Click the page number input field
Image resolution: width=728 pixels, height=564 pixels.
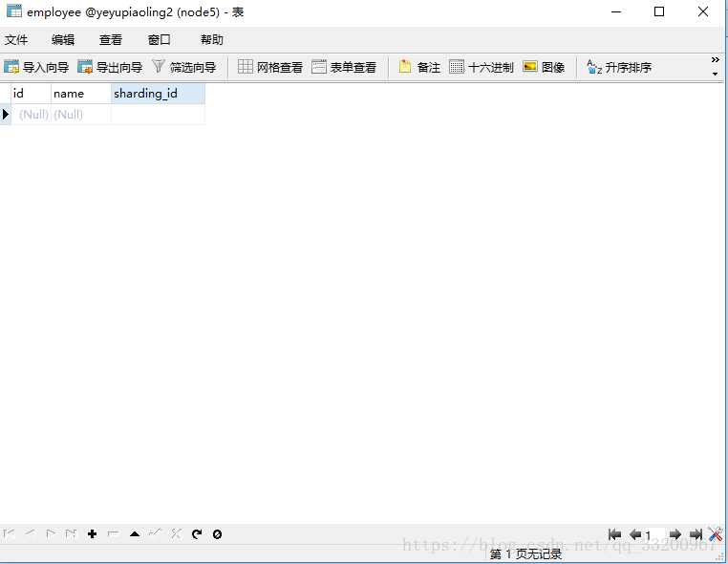[653, 535]
